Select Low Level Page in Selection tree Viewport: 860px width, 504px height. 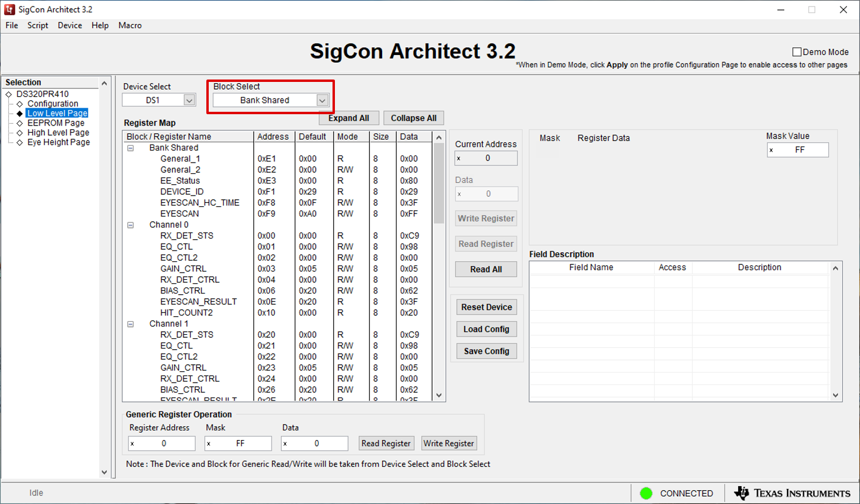pos(57,113)
